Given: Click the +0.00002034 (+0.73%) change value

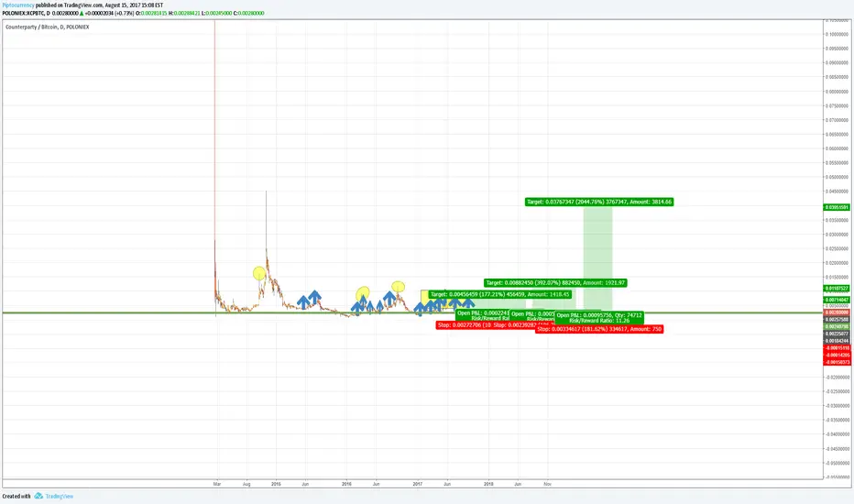Looking at the screenshot, I should [109, 13].
